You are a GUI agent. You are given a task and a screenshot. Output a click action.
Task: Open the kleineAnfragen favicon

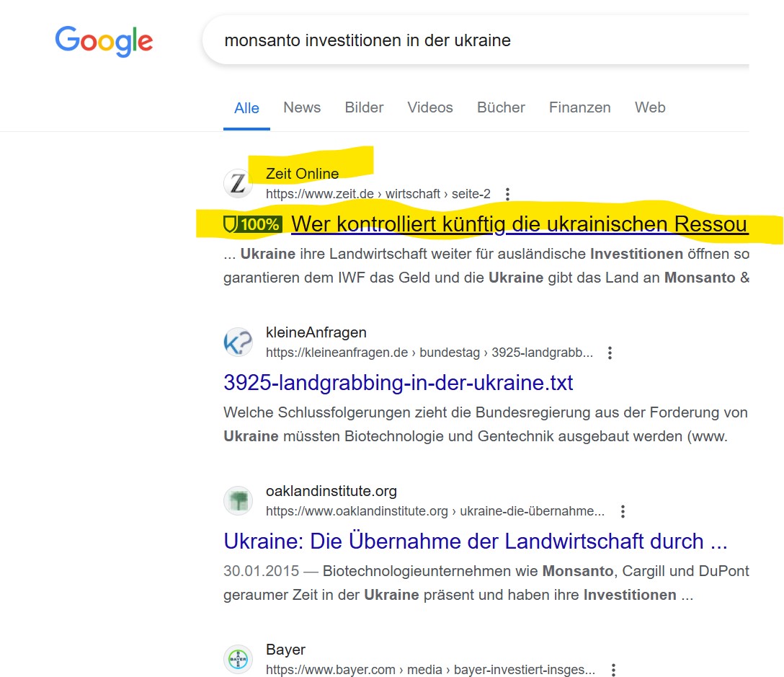pyautogui.click(x=238, y=342)
